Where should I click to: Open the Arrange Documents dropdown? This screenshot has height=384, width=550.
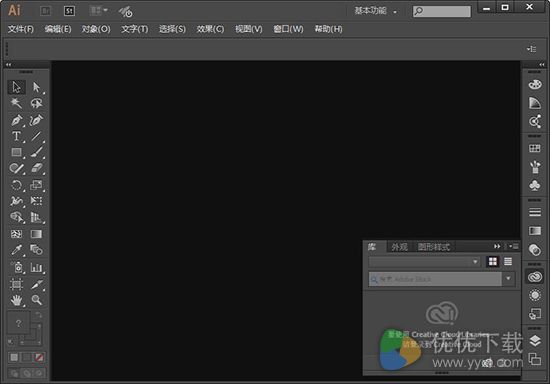pyautogui.click(x=98, y=11)
